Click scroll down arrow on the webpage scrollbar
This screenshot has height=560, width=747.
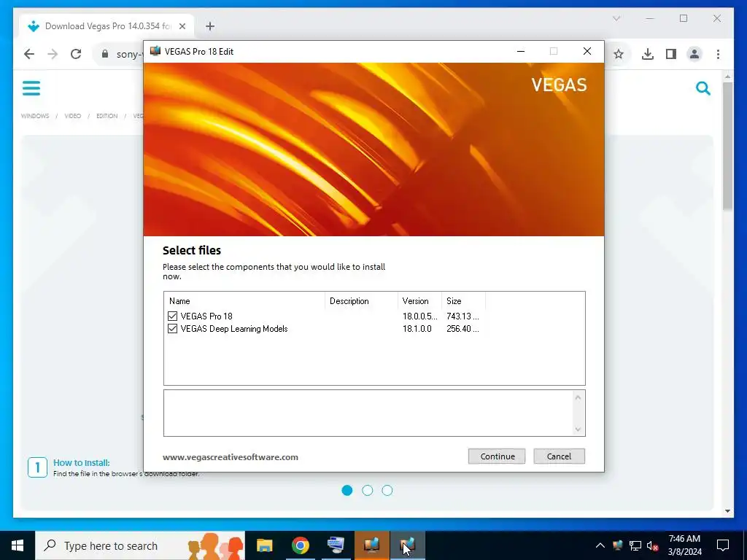click(727, 511)
